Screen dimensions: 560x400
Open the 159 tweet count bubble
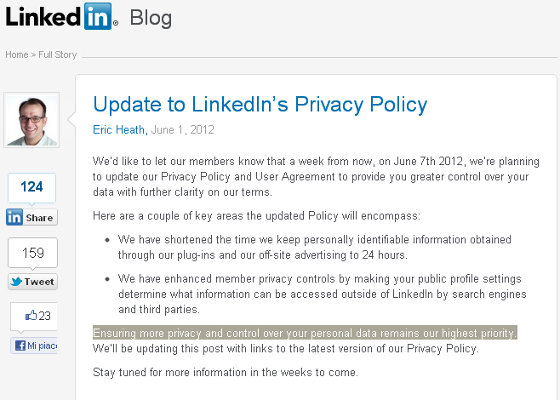(x=33, y=253)
